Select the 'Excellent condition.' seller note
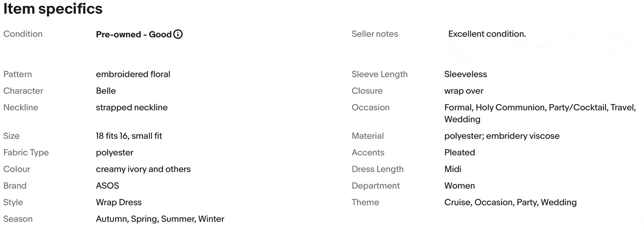644x231 pixels. click(x=487, y=34)
